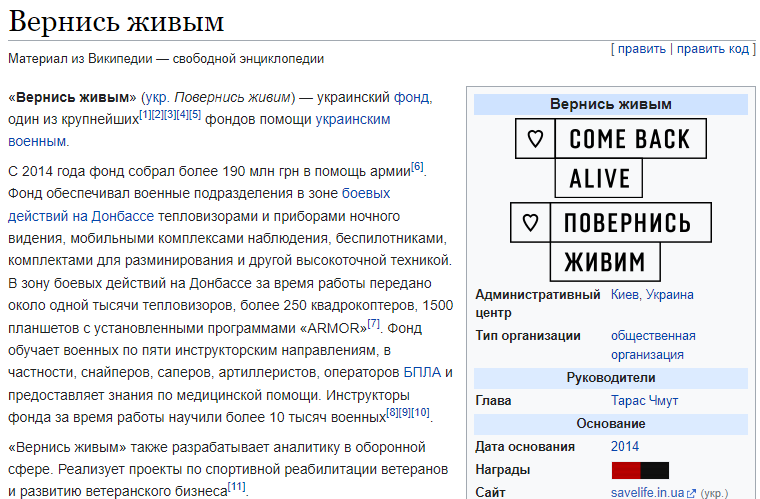This screenshot has width=760, height=499.
Task: Open the 'фонд' article link
Action: [x=412, y=97]
